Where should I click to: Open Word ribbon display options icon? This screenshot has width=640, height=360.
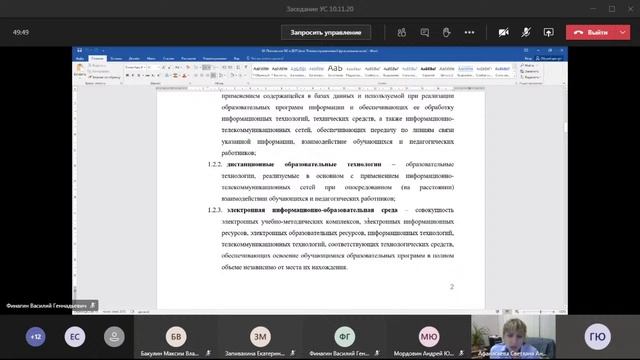pos(526,51)
